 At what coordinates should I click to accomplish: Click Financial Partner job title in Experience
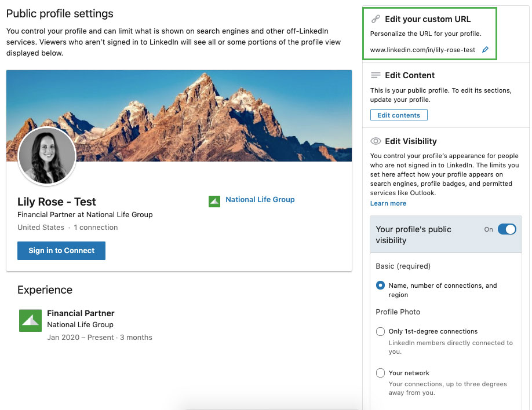point(81,313)
